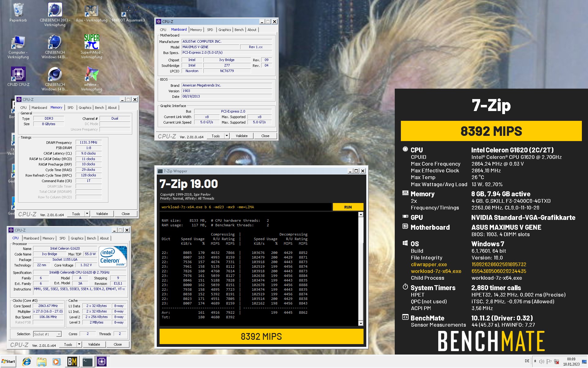The image size is (588, 368).
Task: Show hidden tray icons arrow
Action: (x=535, y=361)
